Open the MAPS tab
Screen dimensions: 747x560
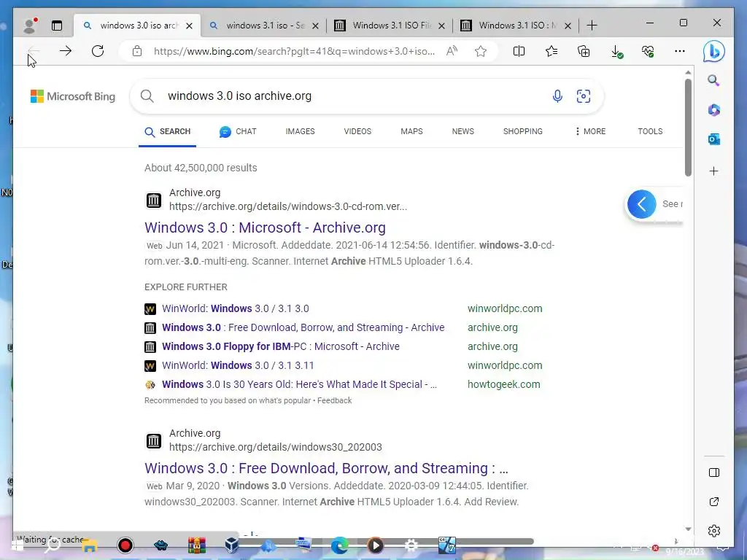click(x=411, y=131)
